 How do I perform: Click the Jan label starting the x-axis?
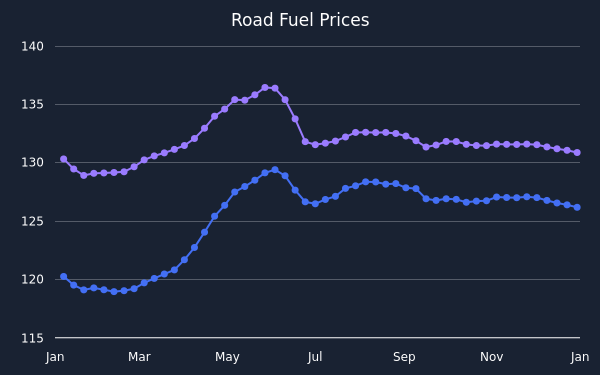pyautogui.click(x=55, y=357)
